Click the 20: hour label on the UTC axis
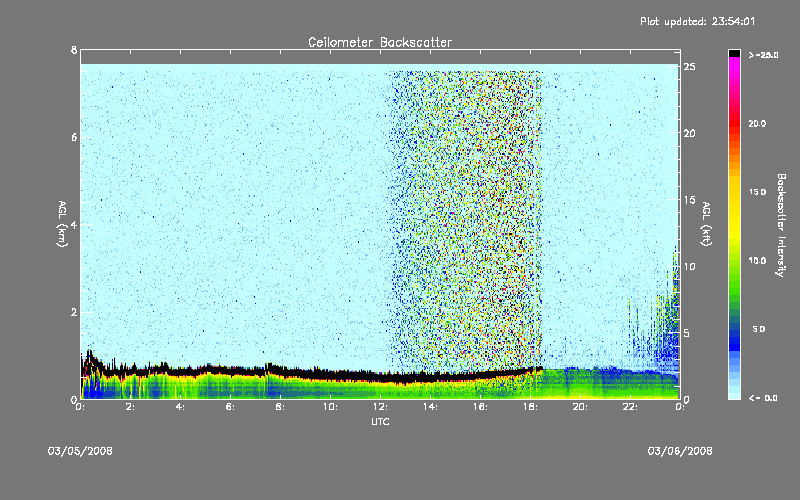This screenshot has width=800, height=500. tap(580, 407)
